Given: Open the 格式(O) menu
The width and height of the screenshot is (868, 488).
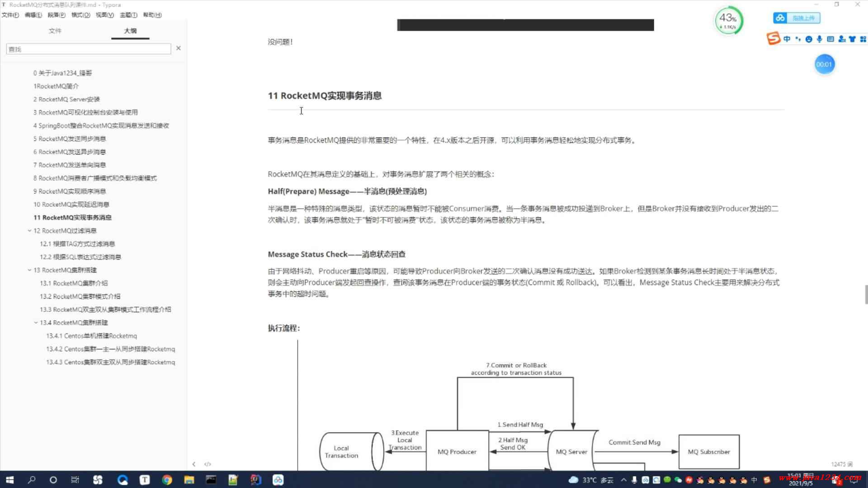Looking at the screenshot, I should (x=81, y=15).
